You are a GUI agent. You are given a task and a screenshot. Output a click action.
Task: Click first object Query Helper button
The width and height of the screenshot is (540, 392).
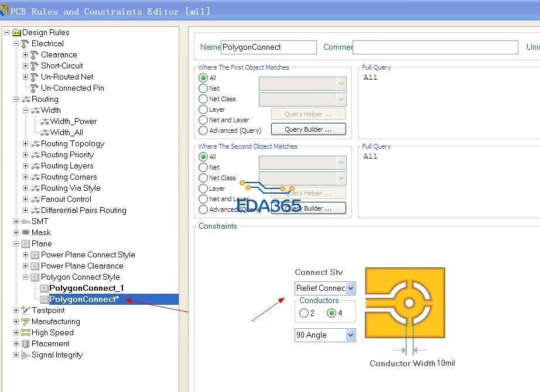click(309, 114)
